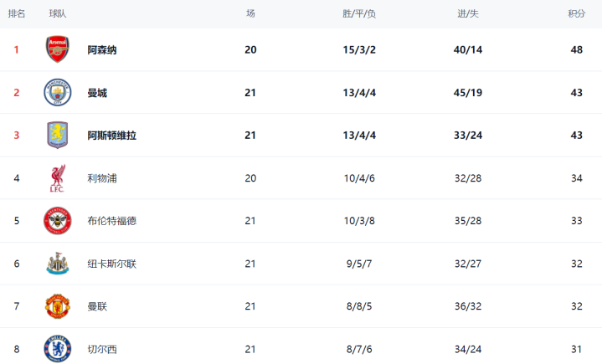Open team link 曼城

(97, 93)
